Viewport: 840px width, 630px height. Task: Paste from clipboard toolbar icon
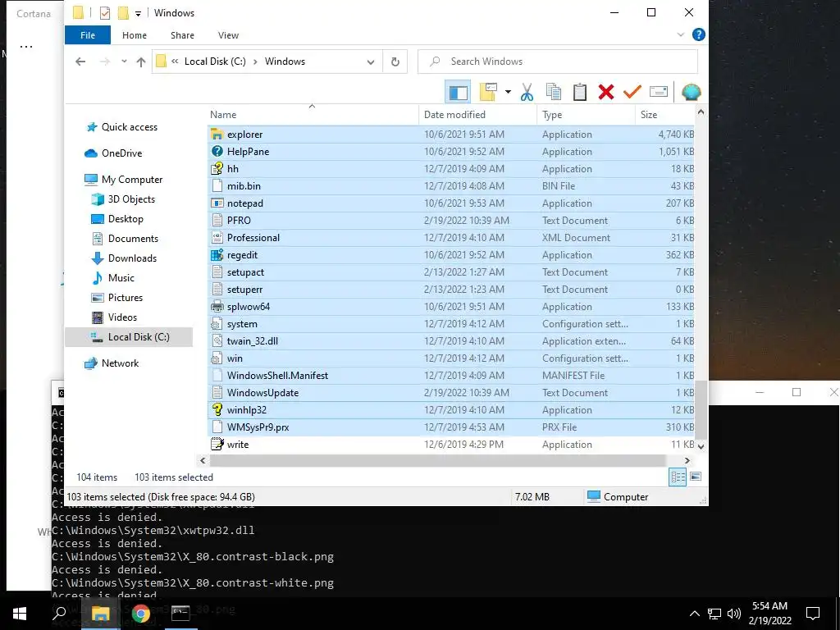[x=580, y=92]
